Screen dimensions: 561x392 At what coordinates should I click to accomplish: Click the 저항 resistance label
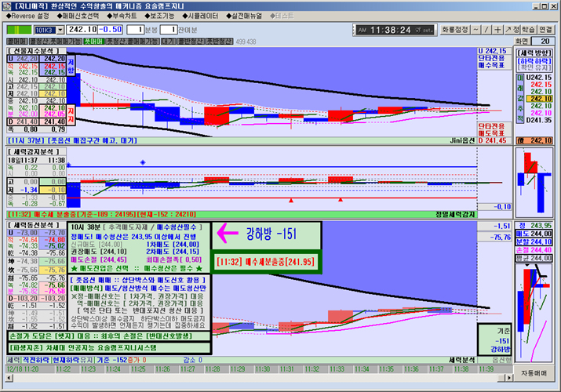pyautogui.click(x=71, y=65)
